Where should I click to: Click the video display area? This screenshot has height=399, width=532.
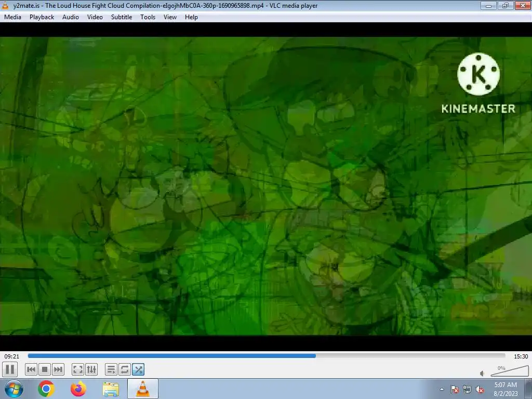[x=266, y=186]
